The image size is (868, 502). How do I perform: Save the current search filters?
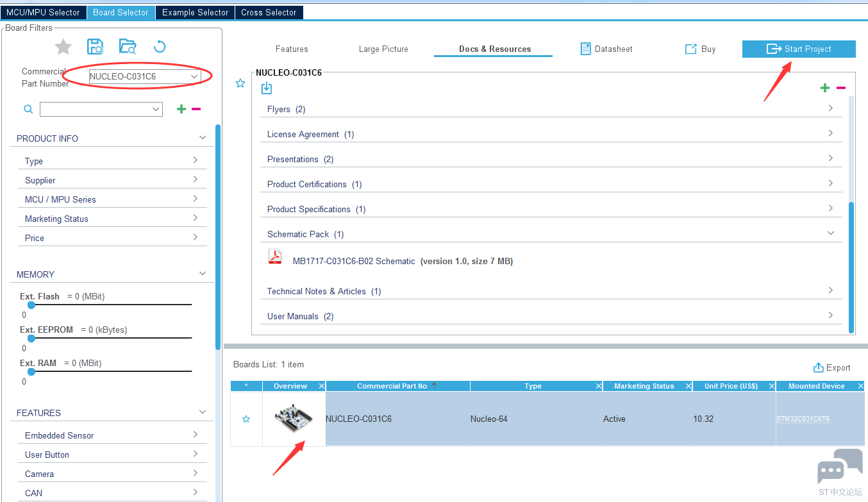[x=96, y=46]
